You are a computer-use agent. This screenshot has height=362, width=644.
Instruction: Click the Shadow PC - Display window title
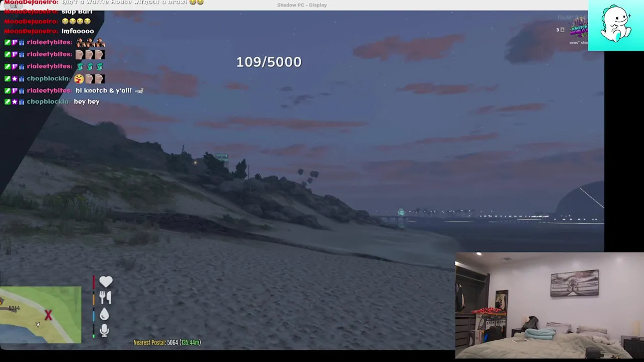click(302, 5)
